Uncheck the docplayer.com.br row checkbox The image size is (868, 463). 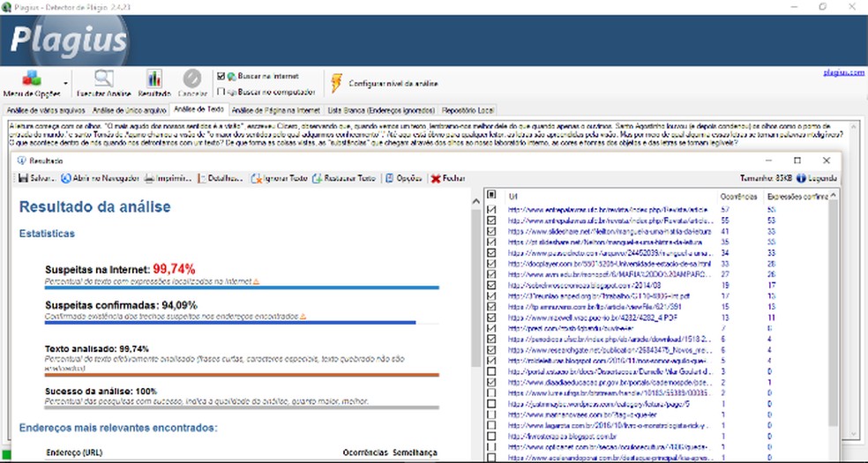tap(491, 264)
